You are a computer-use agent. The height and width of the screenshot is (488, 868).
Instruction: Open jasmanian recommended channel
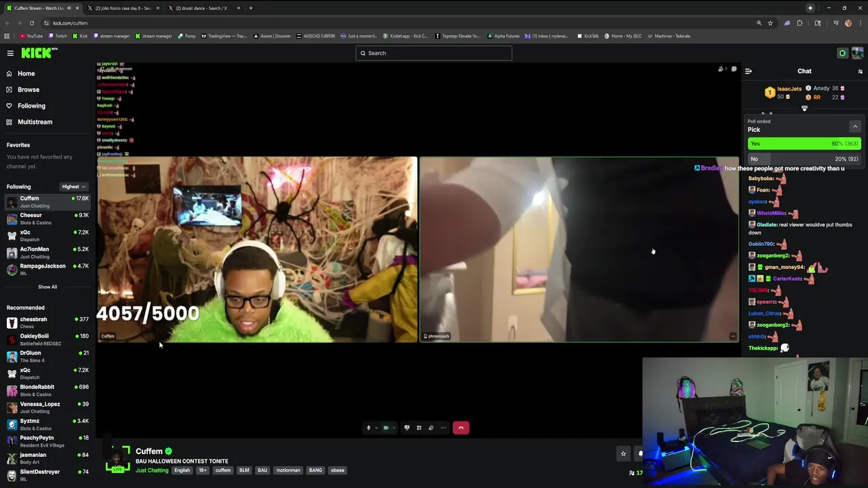click(x=47, y=458)
